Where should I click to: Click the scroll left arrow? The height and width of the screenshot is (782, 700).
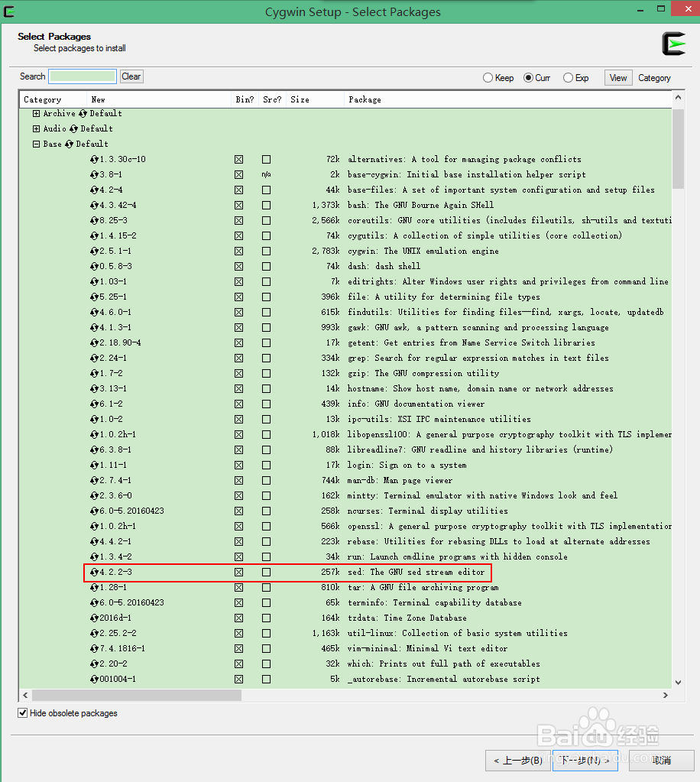click(x=25, y=695)
